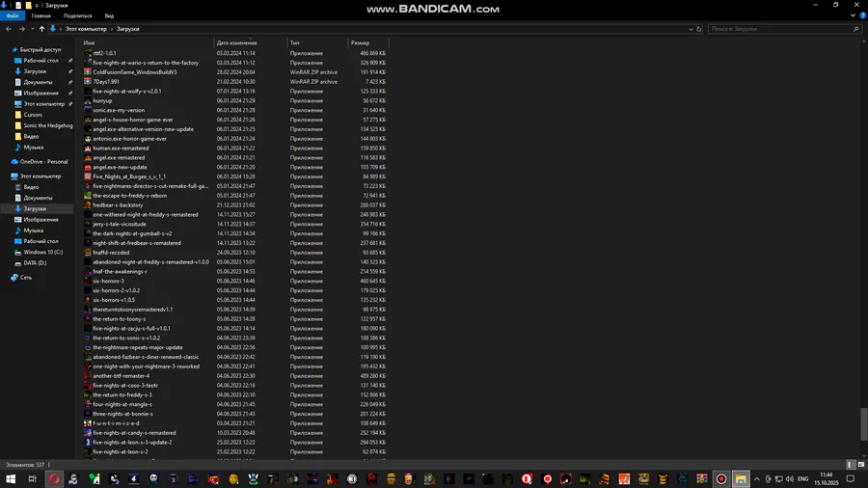Select file another-tntf-remaster-4

coord(121,376)
